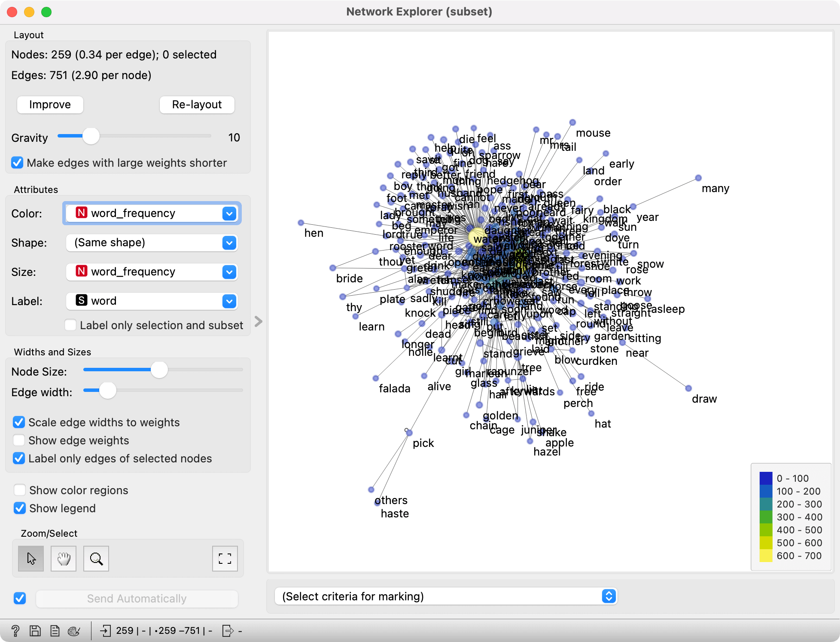
Task: Select the large yellow central hub node
Action: pos(478,237)
